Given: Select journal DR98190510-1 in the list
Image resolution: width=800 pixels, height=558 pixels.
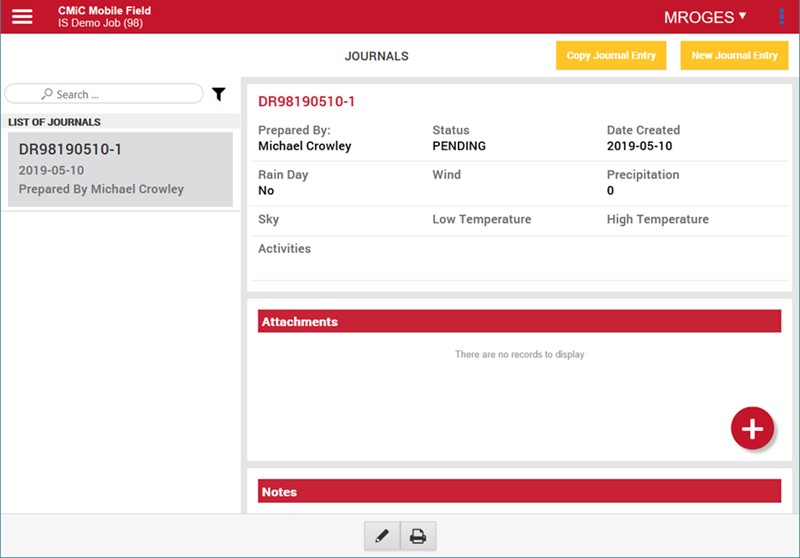Looking at the screenshot, I should tap(120, 168).
